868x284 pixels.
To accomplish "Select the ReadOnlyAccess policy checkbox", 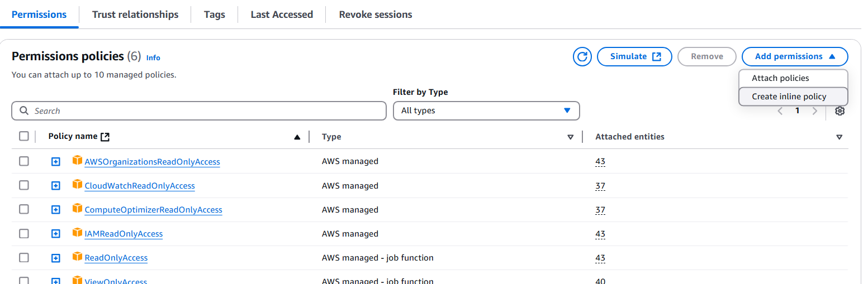I will 23,257.
